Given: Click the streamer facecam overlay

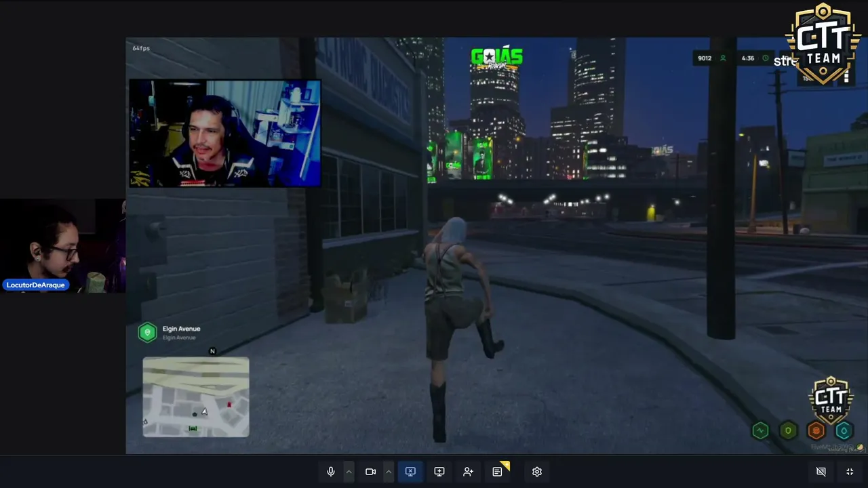Looking at the screenshot, I should point(225,133).
